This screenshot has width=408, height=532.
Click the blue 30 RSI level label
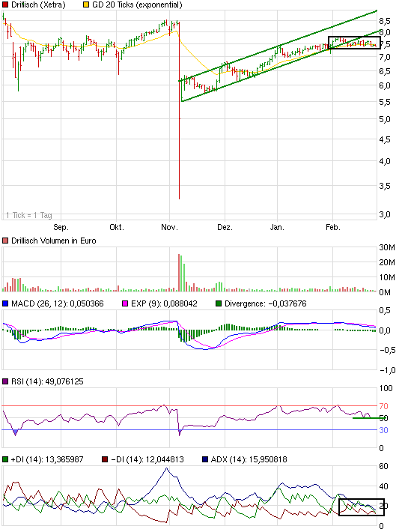click(x=383, y=430)
